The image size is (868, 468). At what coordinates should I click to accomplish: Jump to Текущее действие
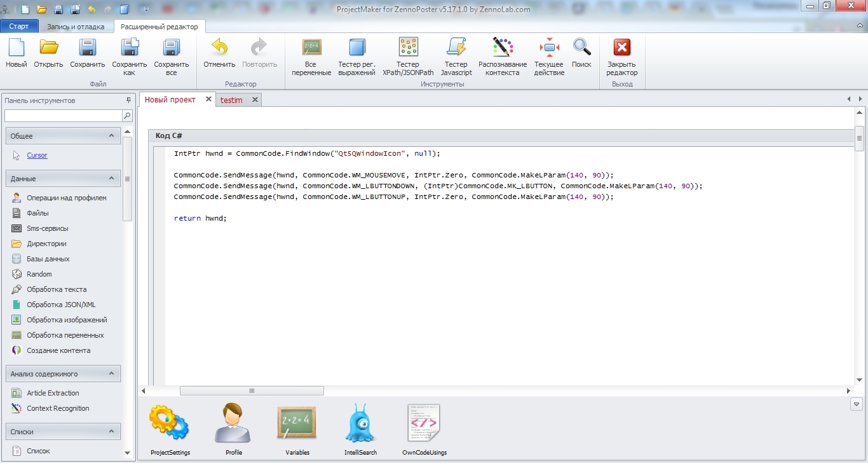[x=549, y=57]
